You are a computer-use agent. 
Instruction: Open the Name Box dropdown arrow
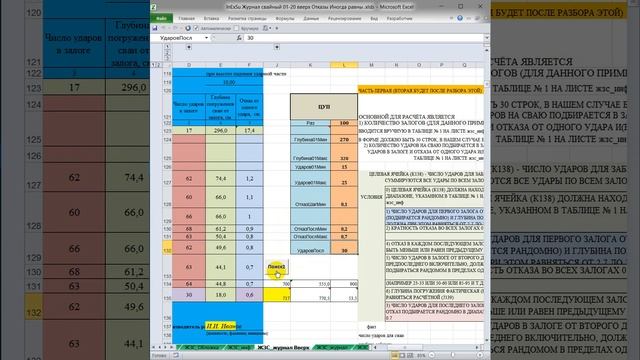click(x=207, y=38)
